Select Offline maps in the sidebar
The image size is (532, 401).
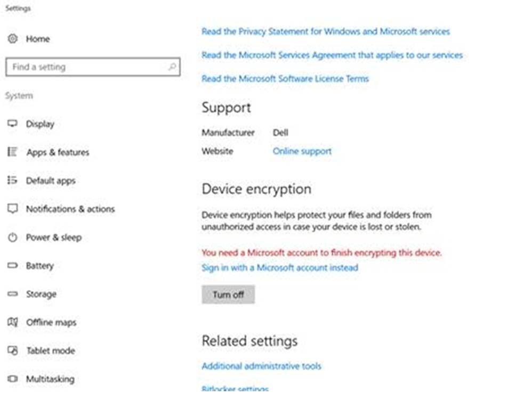coord(51,322)
